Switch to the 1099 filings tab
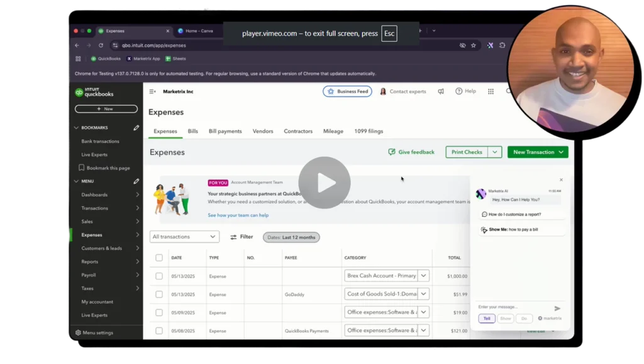 tap(369, 131)
